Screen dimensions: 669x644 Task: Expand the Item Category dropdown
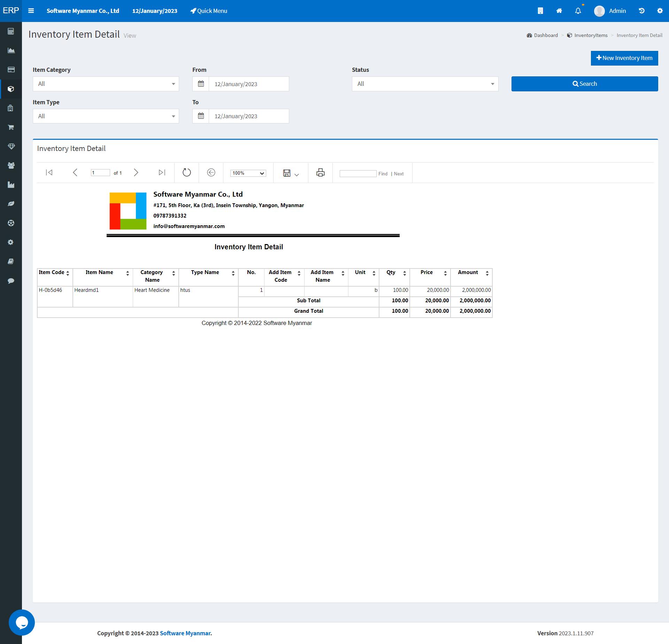tap(106, 84)
